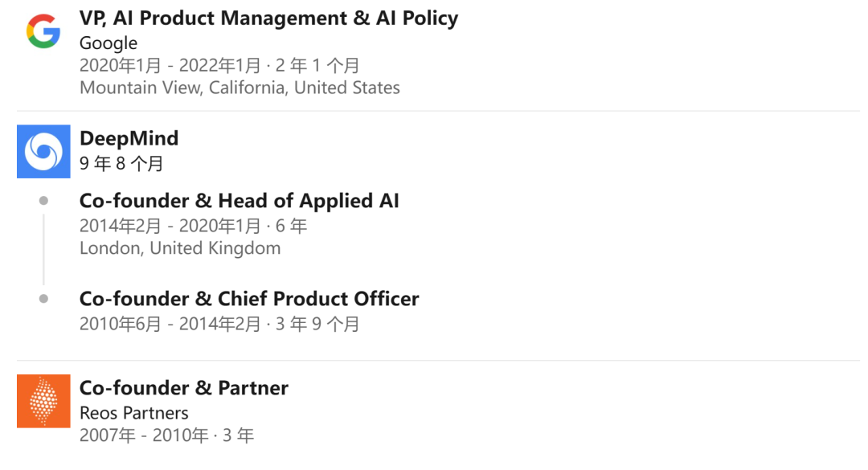This screenshot has width=868, height=470.
Task: Select the DeepMind company heading
Action: click(x=129, y=138)
